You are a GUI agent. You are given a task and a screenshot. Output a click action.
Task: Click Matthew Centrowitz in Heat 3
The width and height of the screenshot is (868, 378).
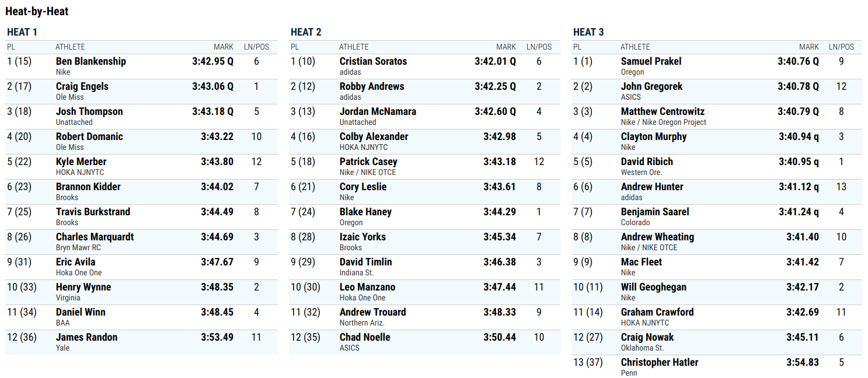(x=663, y=111)
